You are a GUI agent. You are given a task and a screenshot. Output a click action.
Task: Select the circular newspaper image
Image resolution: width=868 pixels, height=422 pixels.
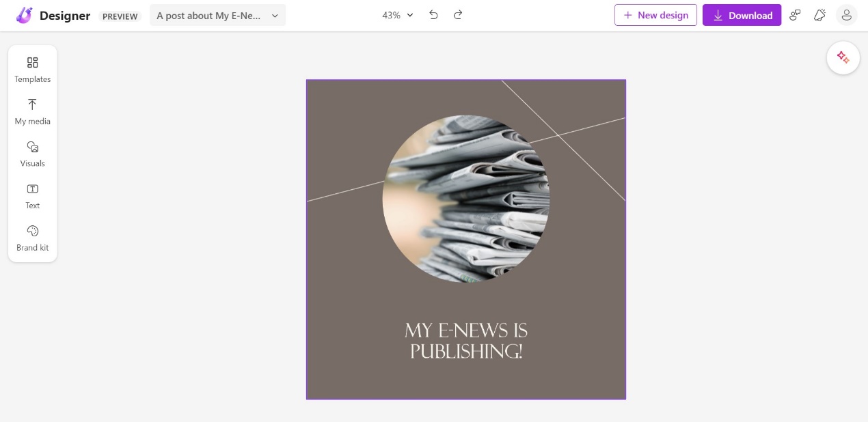466,199
